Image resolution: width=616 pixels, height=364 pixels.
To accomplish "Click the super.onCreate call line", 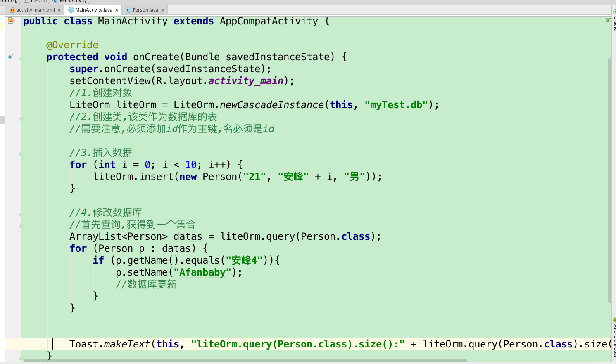I will point(170,69).
